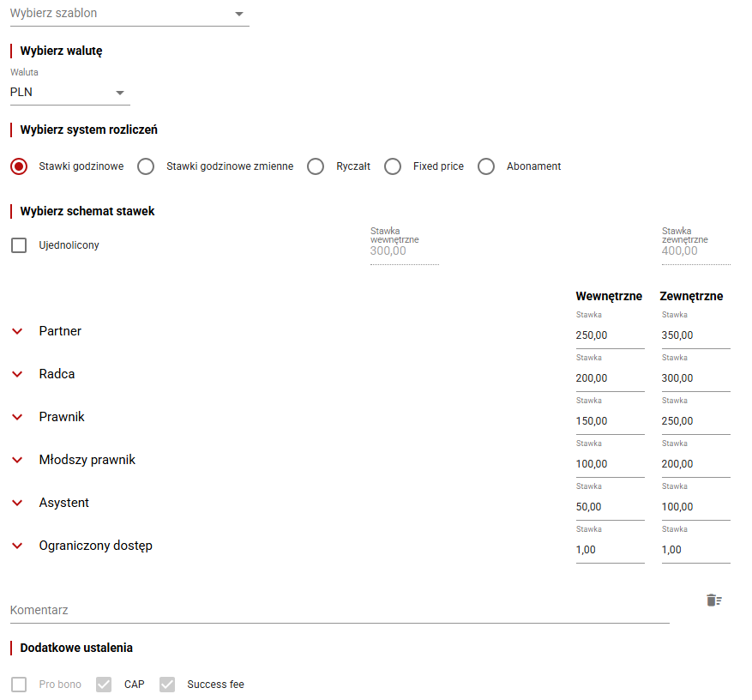The height and width of the screenshot is (700, 752).
Task: Toggle the Success fee checkbox
Action: coord(167,685)
